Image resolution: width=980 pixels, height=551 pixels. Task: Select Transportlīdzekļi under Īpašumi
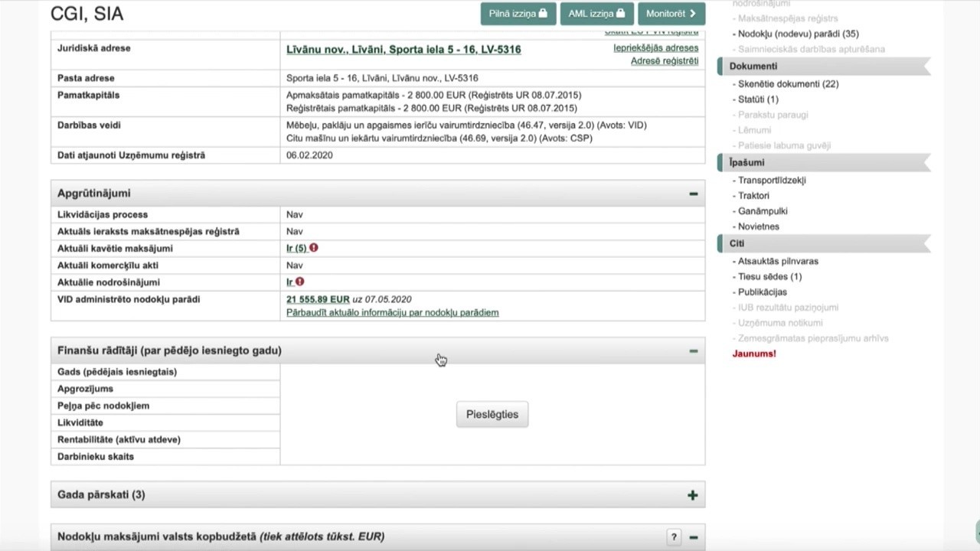click(772, 181)
